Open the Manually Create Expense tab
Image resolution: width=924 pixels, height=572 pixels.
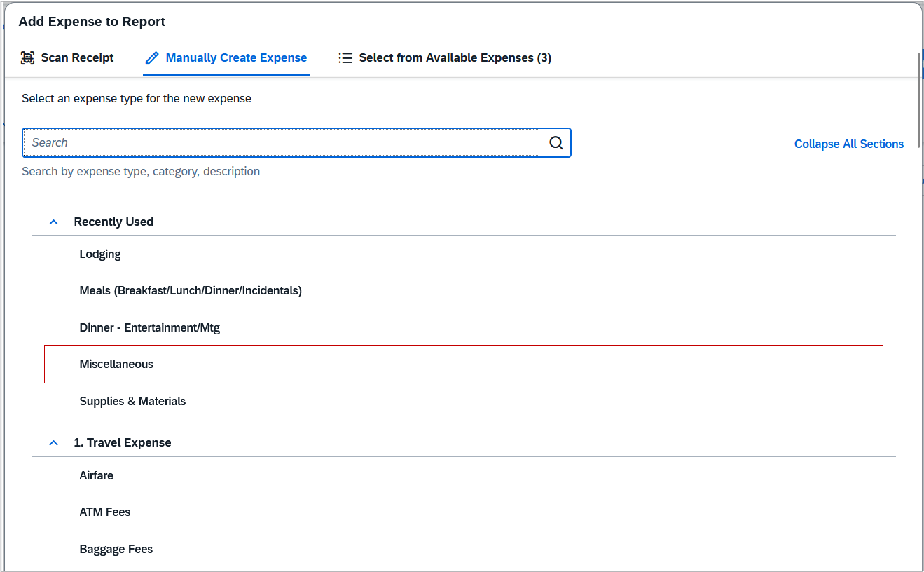tap(226, 57)
